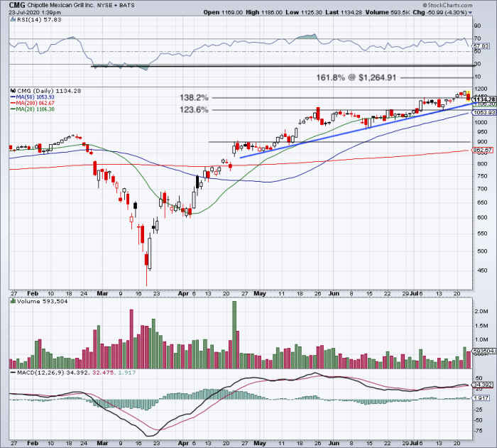Click the 'RSI(14) 57.83' indicator label
Screen dimensions: 497x448
tap(39, 20)
